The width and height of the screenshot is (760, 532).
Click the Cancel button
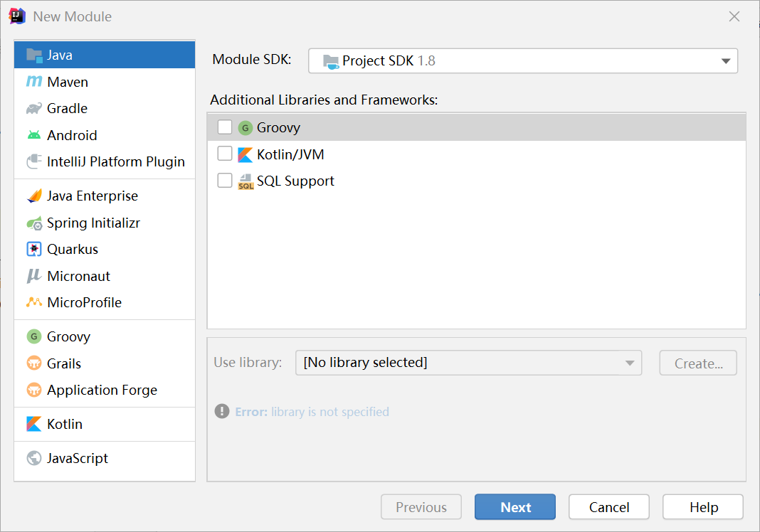point(609,507)
